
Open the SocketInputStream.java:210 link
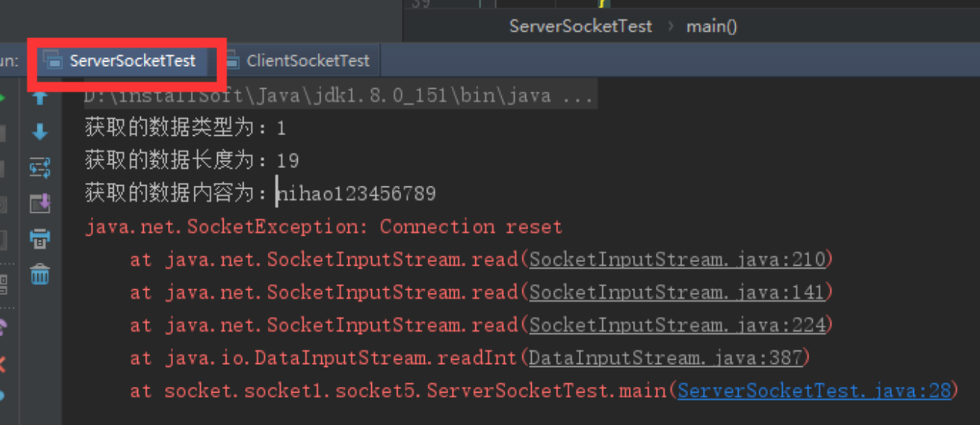(678, 260)
